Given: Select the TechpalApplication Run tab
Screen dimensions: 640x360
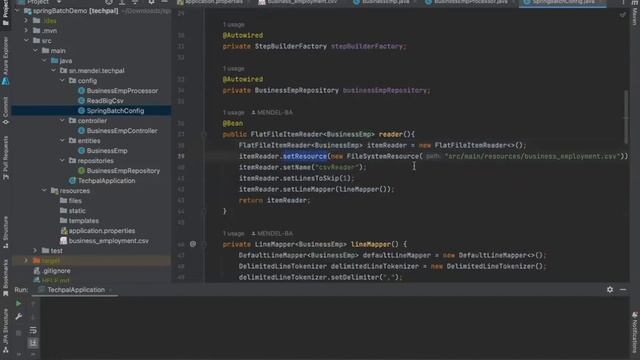Looking at the screenshot, I should pos(76,290).
